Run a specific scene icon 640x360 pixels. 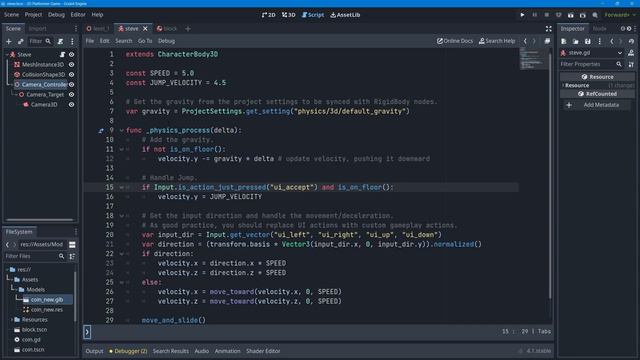583,15
